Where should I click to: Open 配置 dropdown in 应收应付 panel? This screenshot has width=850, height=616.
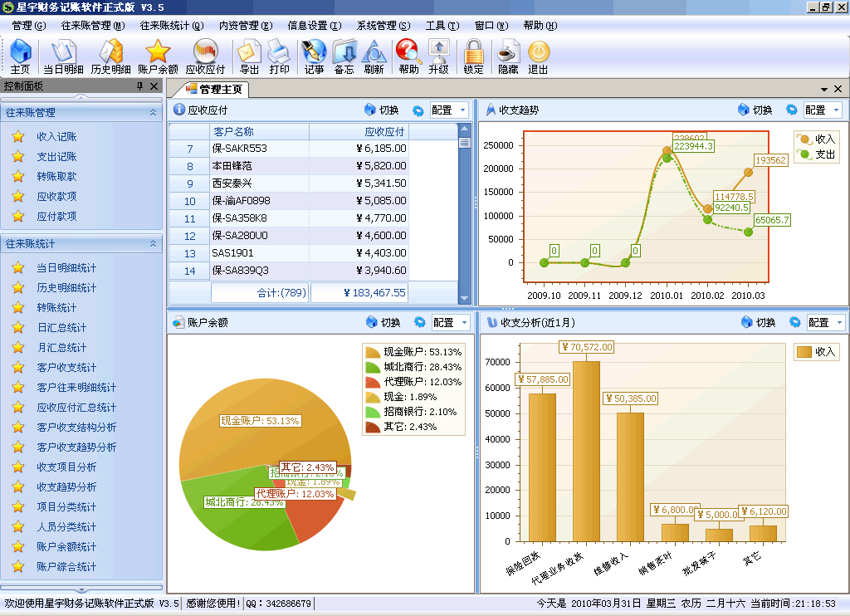[449, 110]
